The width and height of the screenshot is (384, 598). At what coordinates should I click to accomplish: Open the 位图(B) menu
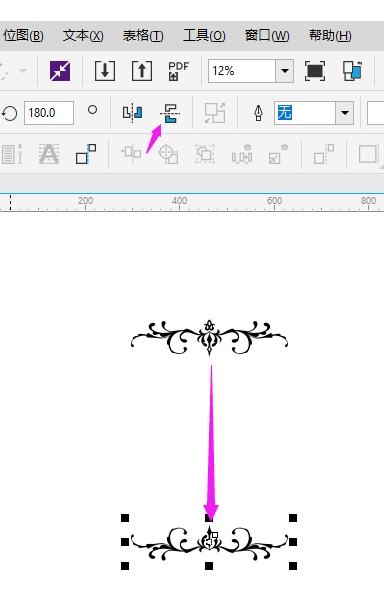pos(23,35)
